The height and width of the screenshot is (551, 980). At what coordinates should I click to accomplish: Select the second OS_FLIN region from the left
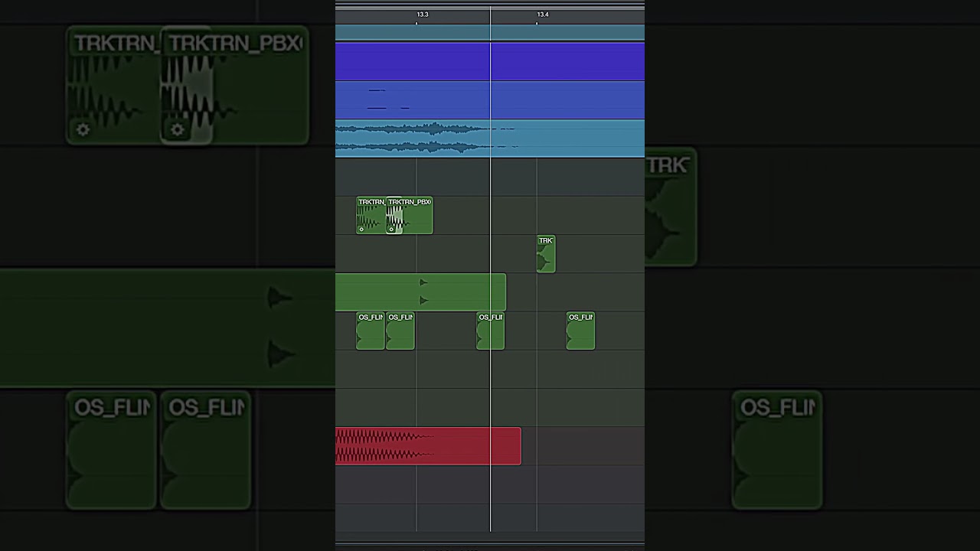pos(400,331)
